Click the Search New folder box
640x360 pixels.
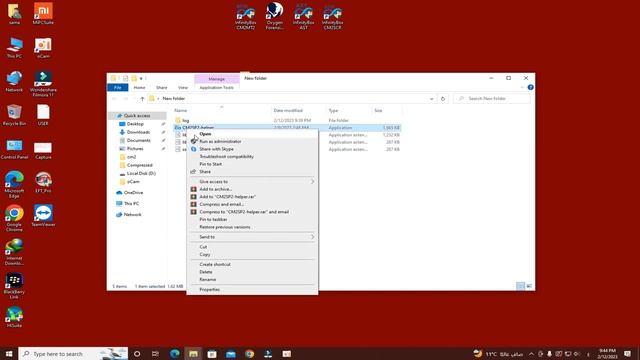tap(492, 99)
